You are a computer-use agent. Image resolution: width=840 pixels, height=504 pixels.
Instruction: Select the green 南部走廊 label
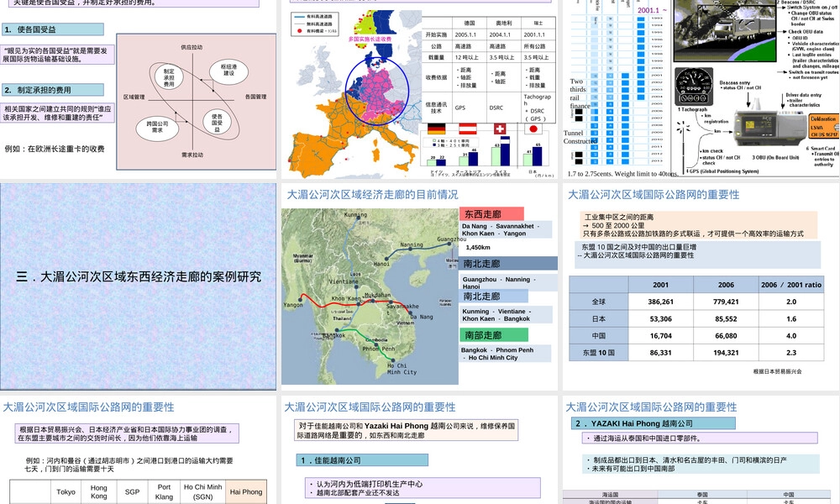click(x=493, y=335)
